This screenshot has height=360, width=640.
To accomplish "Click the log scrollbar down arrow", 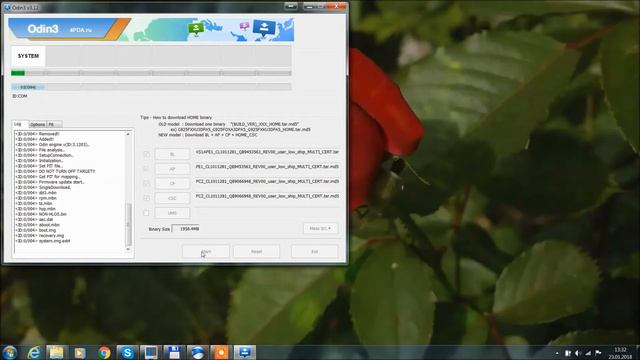I will click(128, 249).
